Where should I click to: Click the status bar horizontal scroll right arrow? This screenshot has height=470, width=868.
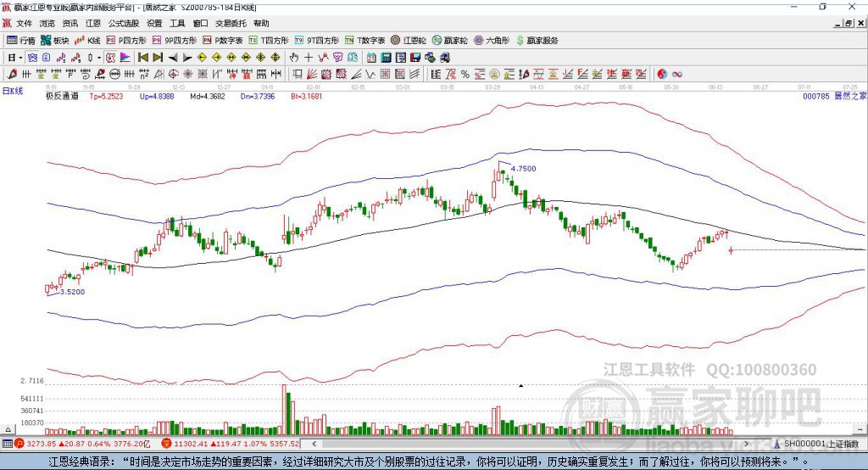(x=746, y=444)
